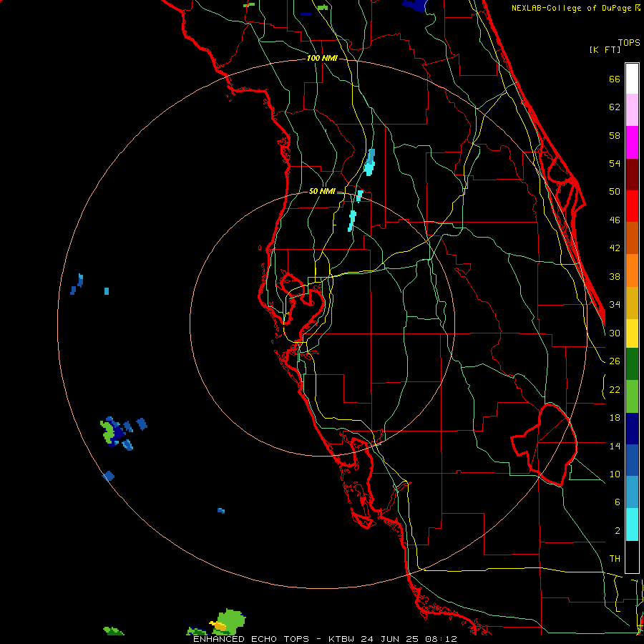The image size is (644, 644).
Task: Click the 100 NMI range ring label
Action: pyautogui.click(x=322, y=59)
